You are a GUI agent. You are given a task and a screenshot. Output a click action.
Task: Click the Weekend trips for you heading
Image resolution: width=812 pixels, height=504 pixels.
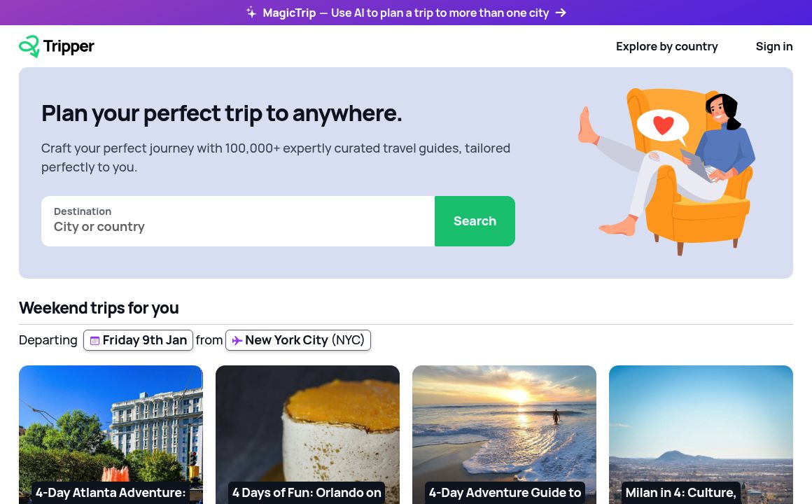click(x=99, y=308)
